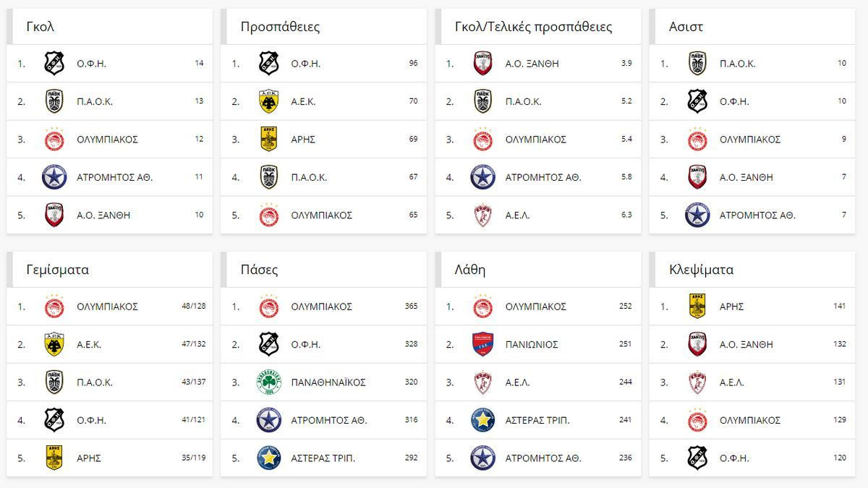
Task: Open Π.Α.Ο.Κ. team name in Ασιστ list
Action: 737,64
